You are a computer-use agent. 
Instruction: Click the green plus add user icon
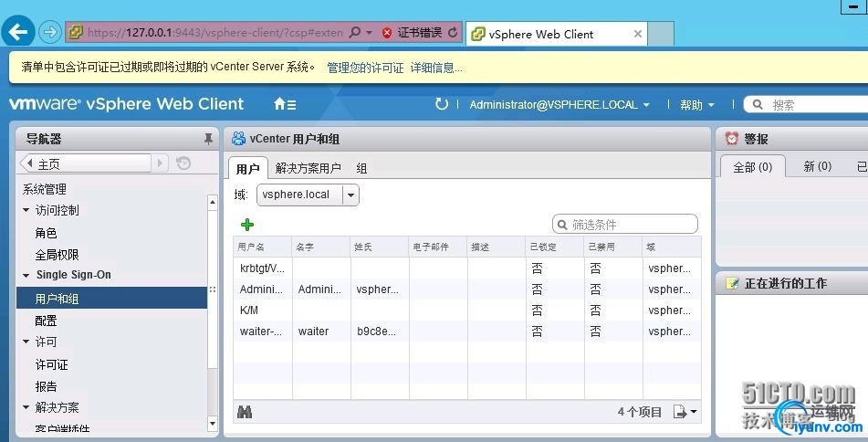point(247,225)
